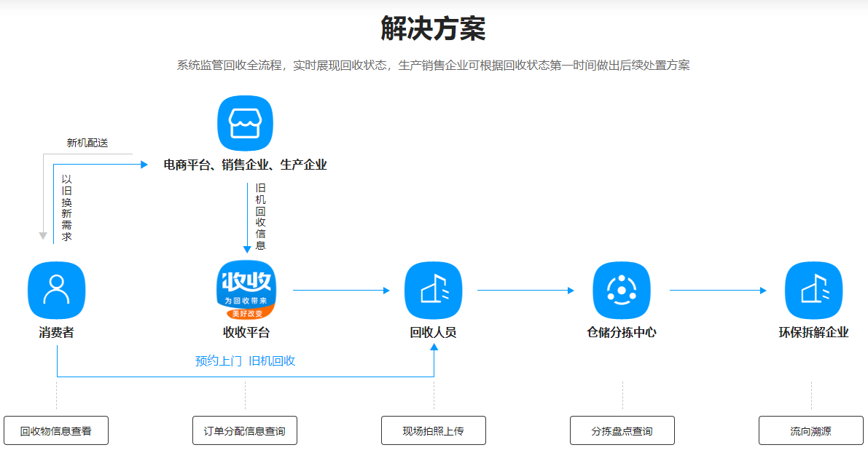
Task: Select the 回收人员 building icon
Action: (x=433, y=289)
